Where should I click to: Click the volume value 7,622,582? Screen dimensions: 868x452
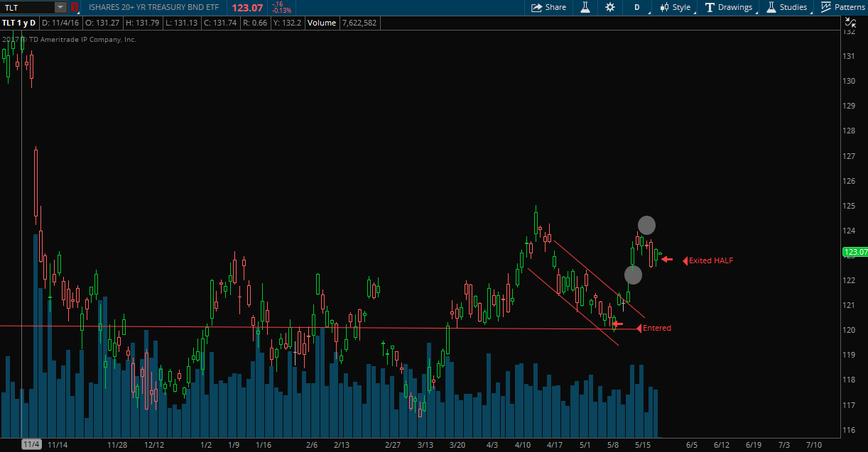359,23
